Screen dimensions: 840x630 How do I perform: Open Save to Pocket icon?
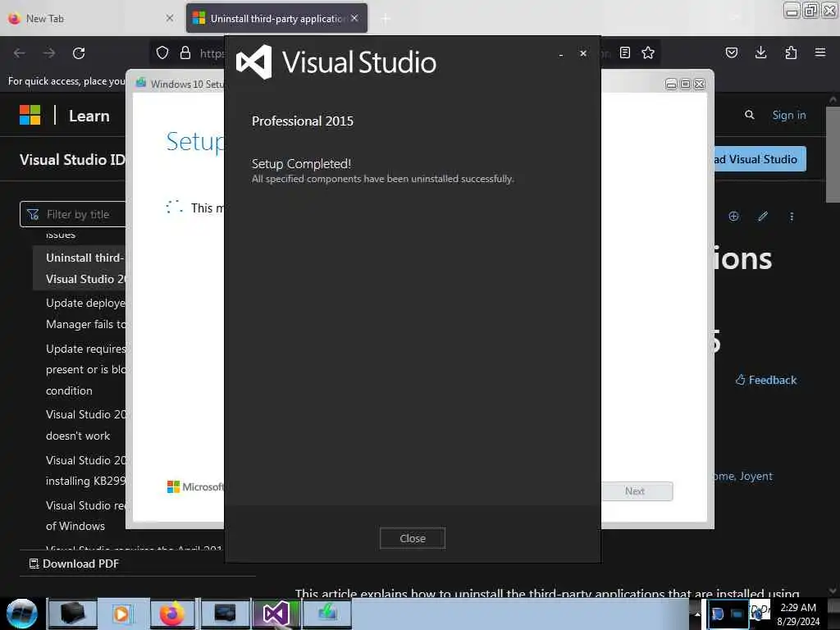coord(732,52)
